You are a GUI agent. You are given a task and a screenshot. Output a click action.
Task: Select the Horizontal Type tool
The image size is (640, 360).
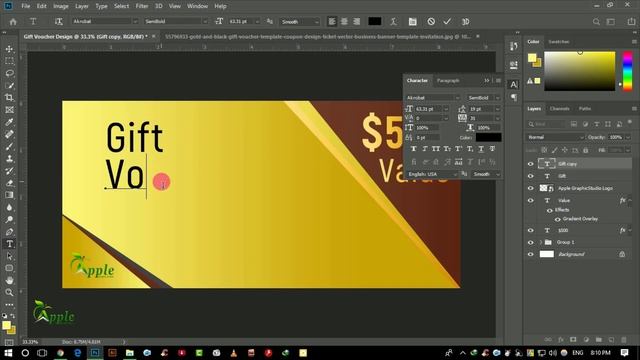click(x=9, y=244)
